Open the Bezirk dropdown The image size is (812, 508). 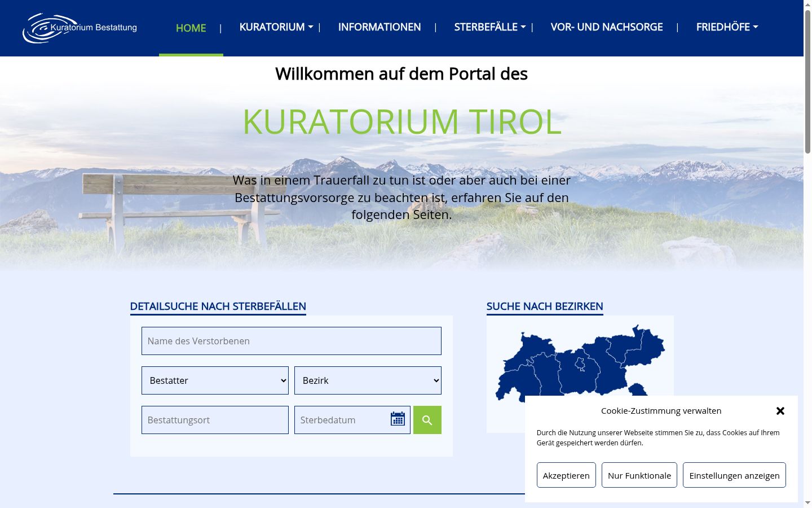click(x=368, y=380)
